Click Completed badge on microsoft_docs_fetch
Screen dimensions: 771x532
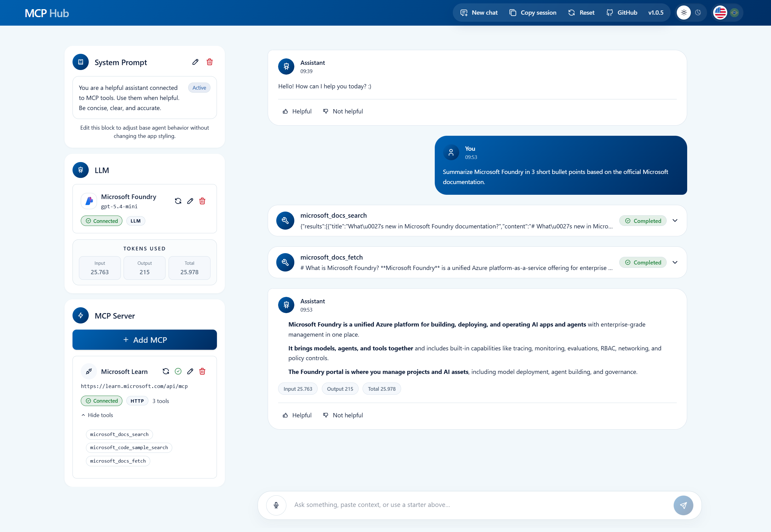tap(643, 262)
